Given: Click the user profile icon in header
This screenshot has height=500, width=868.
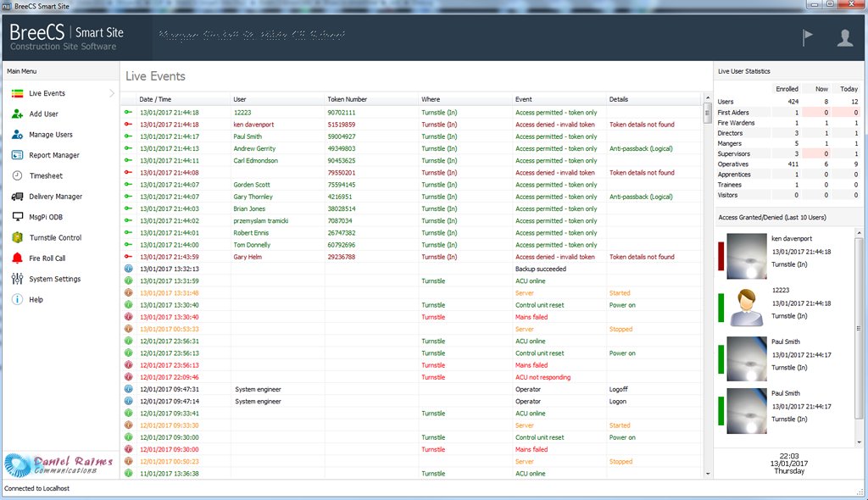Looking at the screenshot, I should point(845,37).
